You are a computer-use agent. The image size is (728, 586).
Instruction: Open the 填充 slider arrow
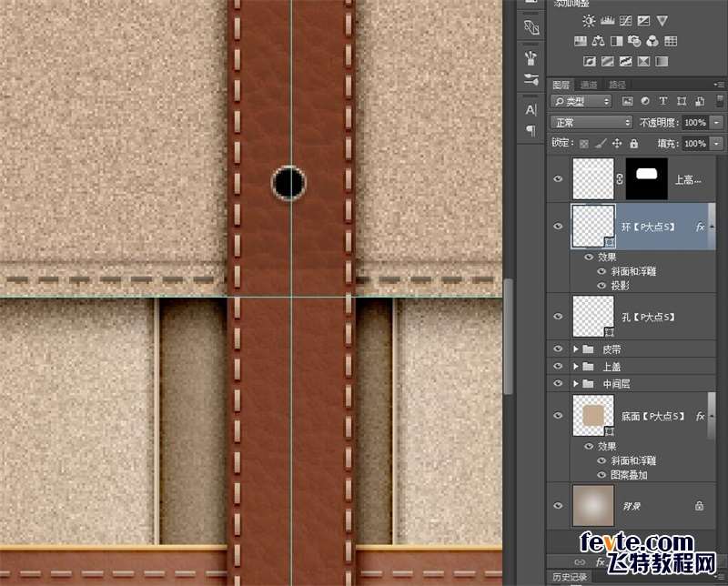pyautogui.click(x=717, y=144)
